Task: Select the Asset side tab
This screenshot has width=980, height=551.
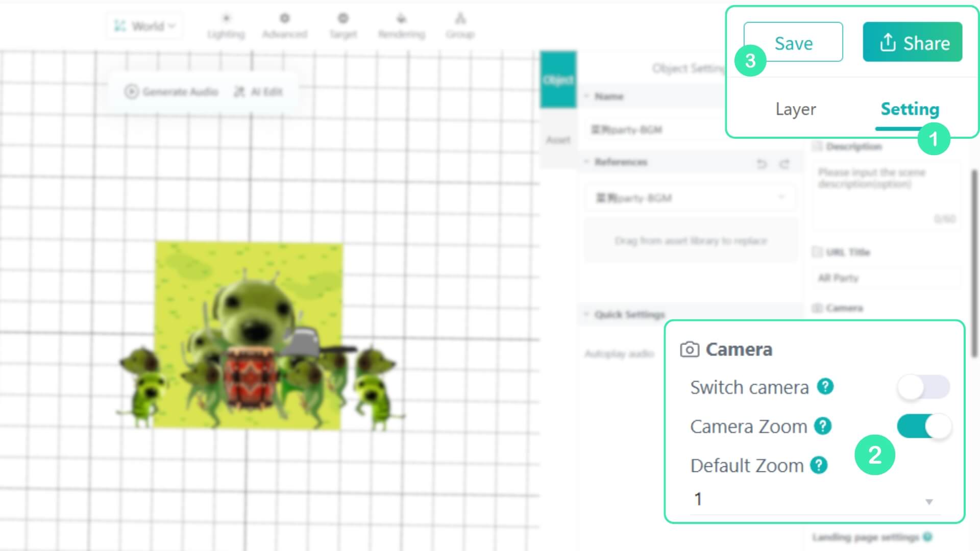Action: click(x=558, y=139)
